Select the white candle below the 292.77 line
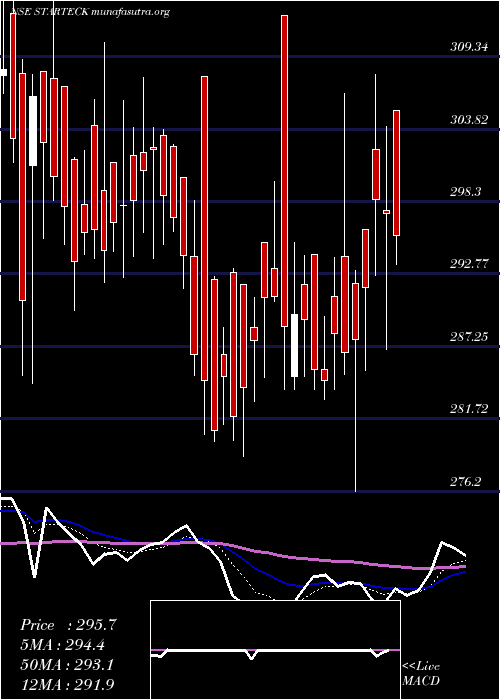The height and width of the screenshot is (700, 500). (x=294, y=346)
